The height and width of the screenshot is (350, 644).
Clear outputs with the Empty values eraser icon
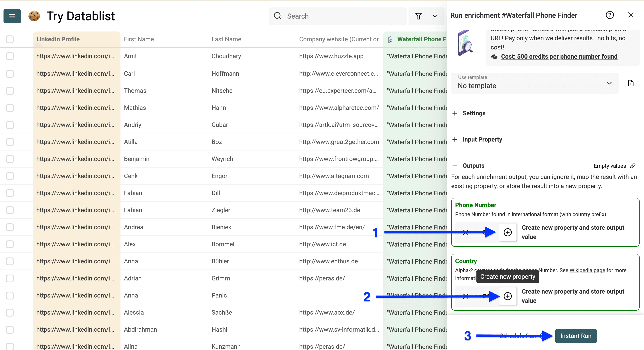(633, 166)
